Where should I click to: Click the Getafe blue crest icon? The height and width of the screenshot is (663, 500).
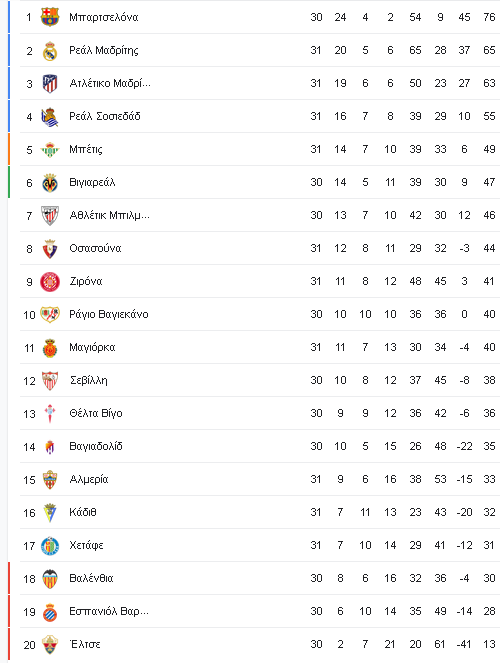50,545
